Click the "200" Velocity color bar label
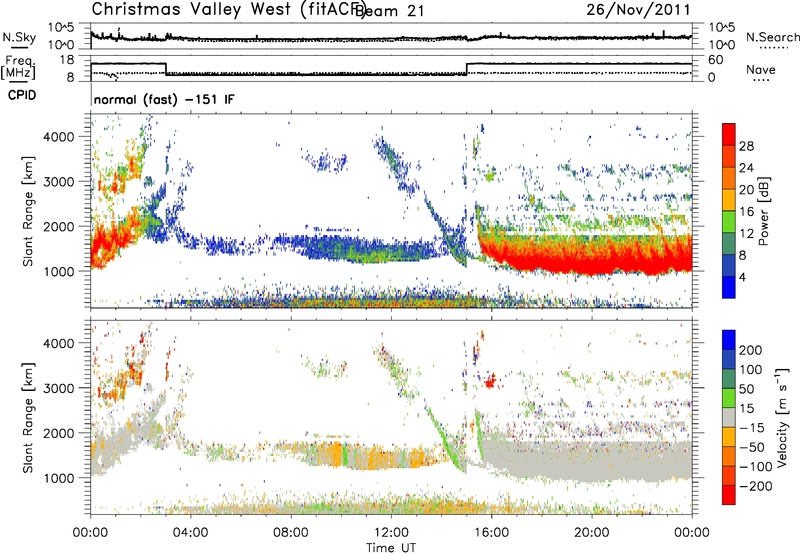The height and width of the screenshot is (554, 800). (x=750, y=350)
